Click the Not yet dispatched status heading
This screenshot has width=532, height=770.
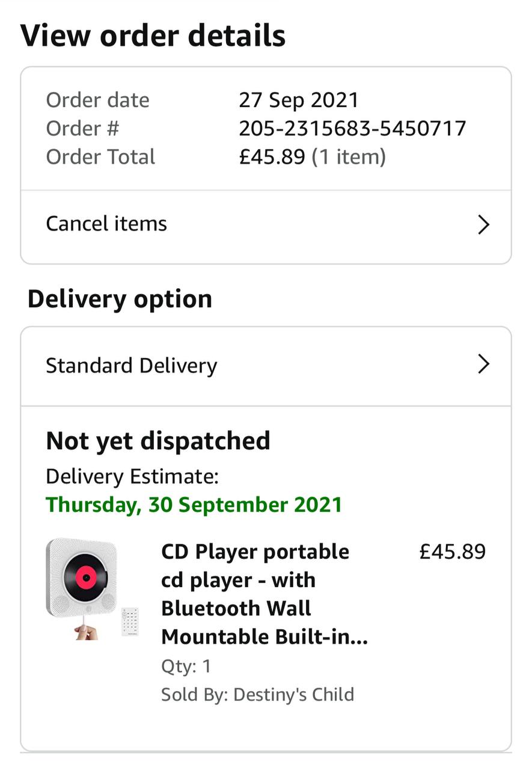click(158, 441)
